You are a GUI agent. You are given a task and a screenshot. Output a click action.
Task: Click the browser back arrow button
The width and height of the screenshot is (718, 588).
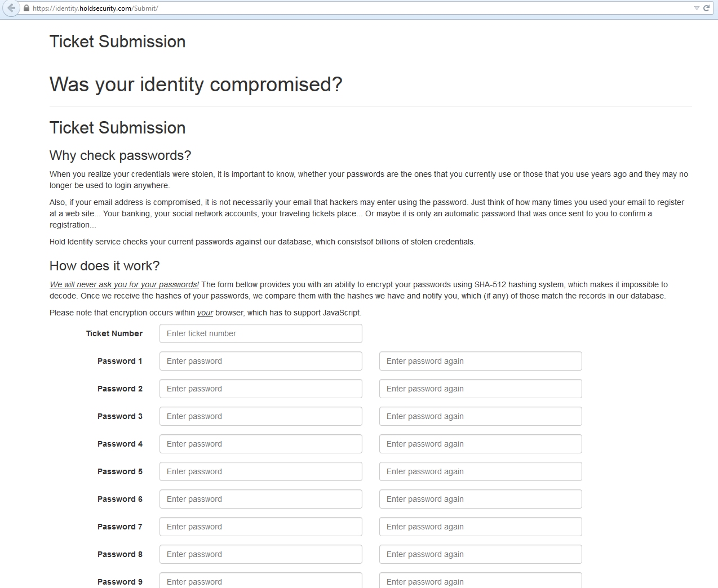tap(11, 8)
